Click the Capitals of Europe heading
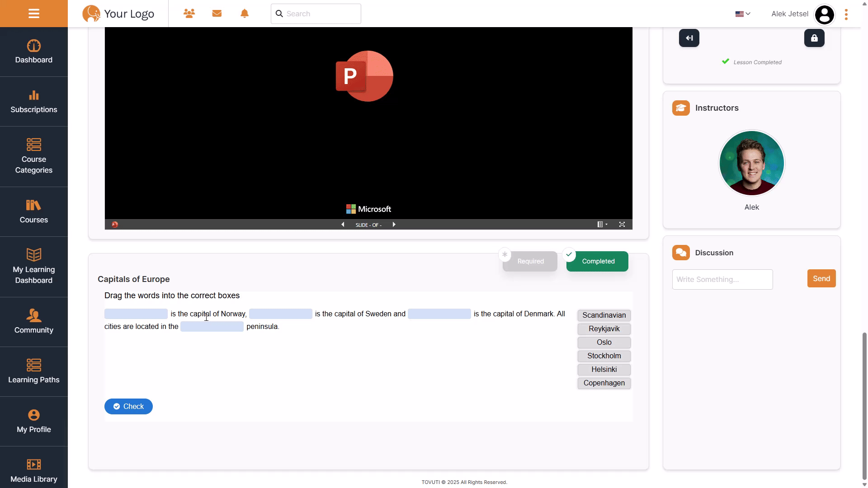 tap(134, 279)
